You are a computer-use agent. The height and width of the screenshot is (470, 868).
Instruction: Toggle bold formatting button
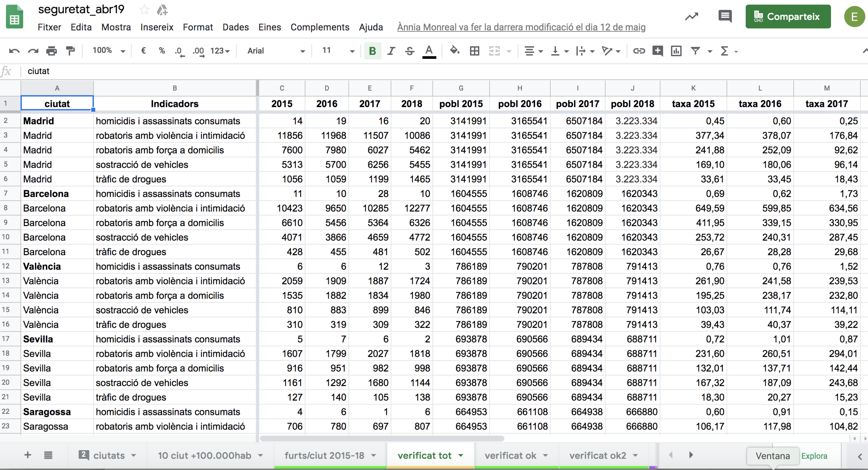372,51
